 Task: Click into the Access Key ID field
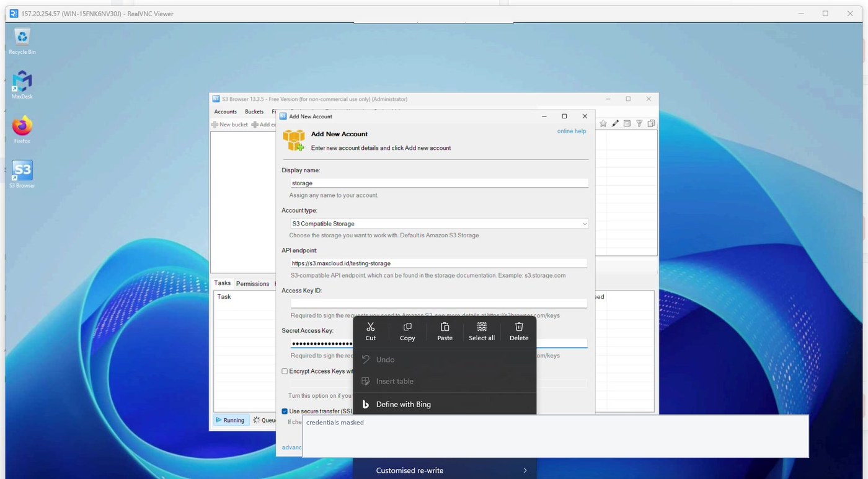tap(439, 303)
